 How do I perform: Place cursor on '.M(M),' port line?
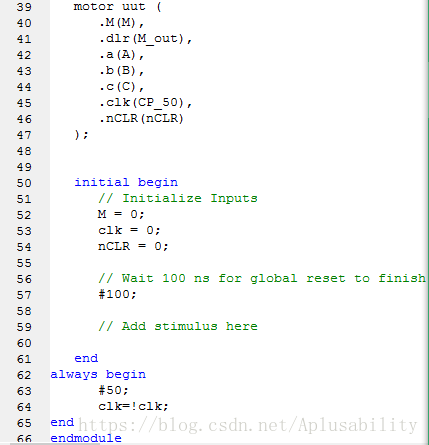click(x=121, y=23)
